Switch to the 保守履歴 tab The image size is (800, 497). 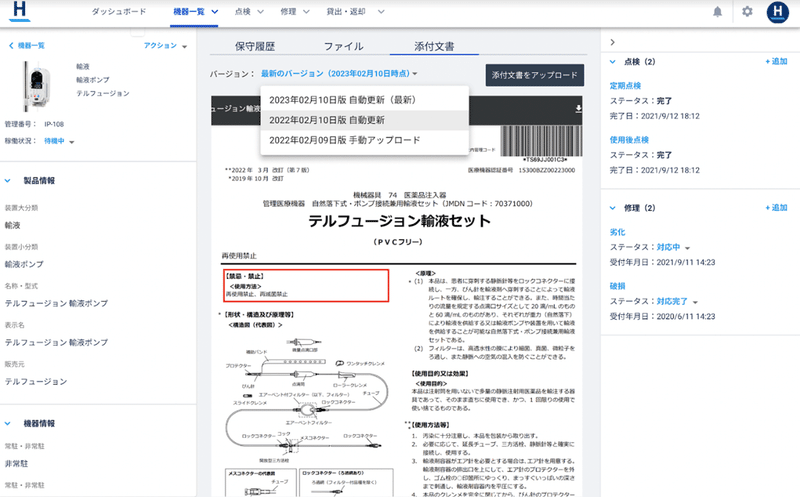click(255, 46)
